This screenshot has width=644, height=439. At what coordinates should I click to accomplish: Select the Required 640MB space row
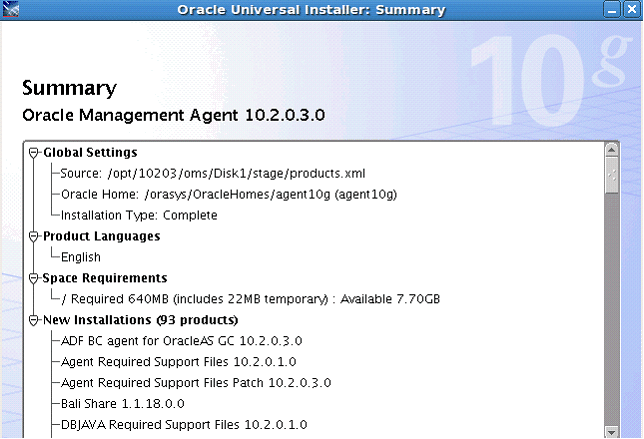(251, 299)
